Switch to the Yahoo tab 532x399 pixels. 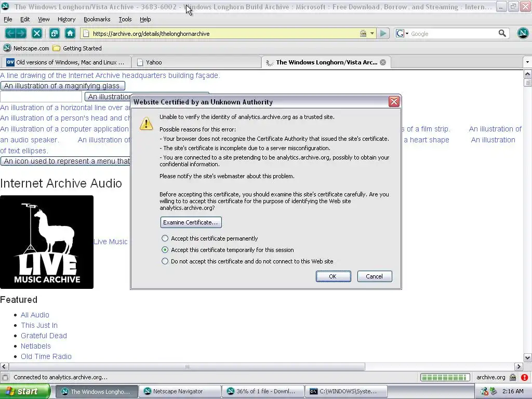pos(196,62)
